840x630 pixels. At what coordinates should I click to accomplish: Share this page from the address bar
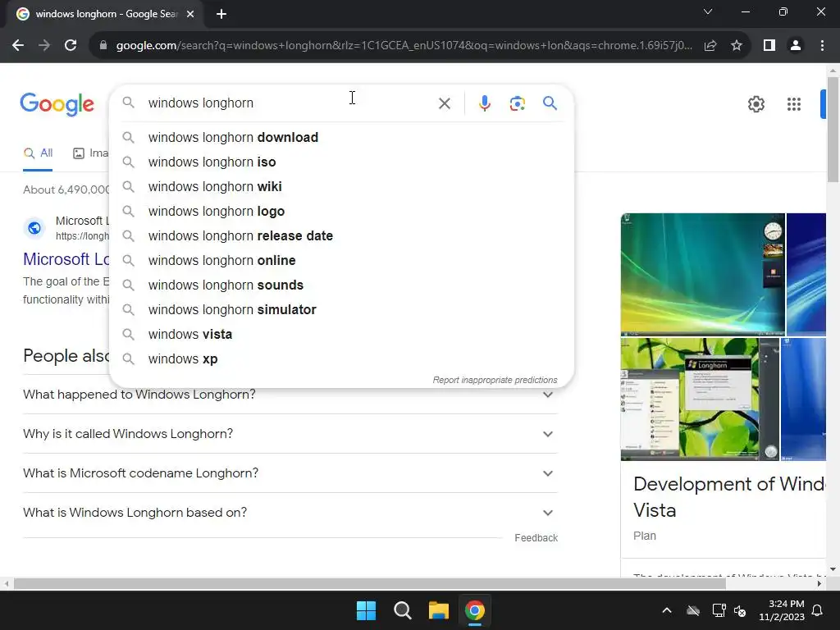pos(710,46)
